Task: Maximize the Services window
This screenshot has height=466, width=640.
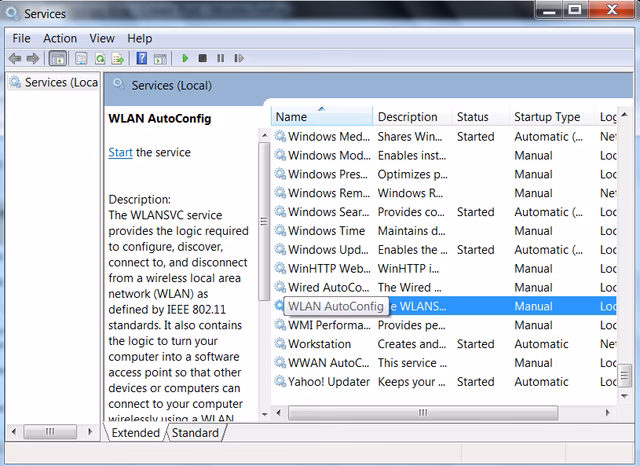Action: point(575,9)
